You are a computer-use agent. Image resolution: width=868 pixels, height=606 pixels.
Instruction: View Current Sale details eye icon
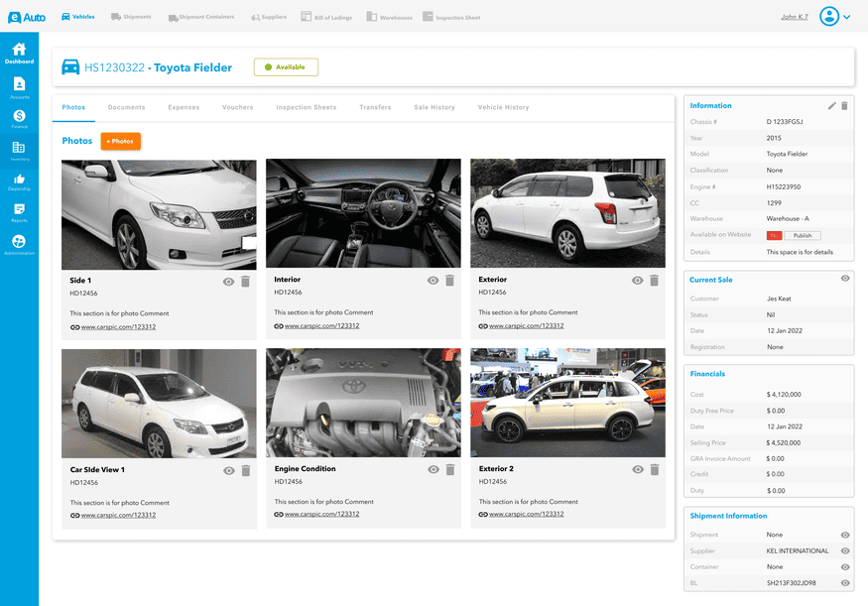pos(845,279)
